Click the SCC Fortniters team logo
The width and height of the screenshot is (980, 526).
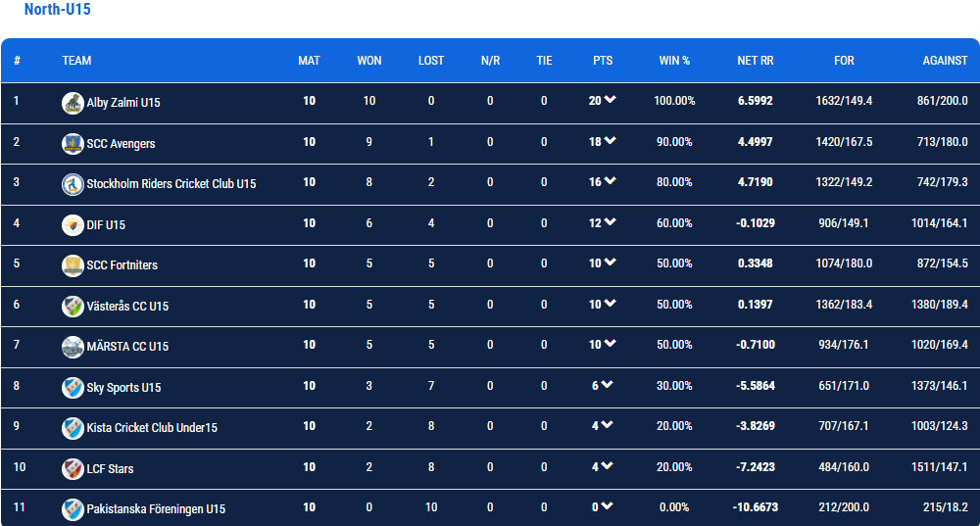73,265
